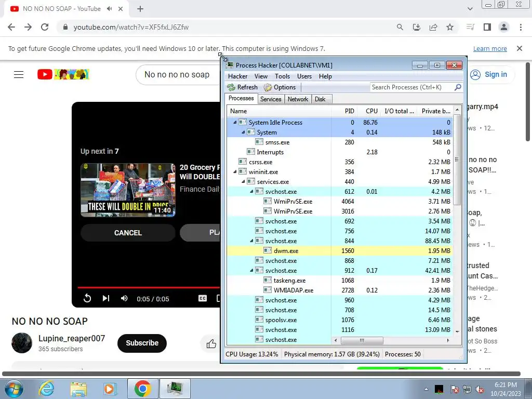Image resolution: width=532 pixels, height=399 pixels.
Task: Bookmark this page with the star icon
Action: pos(450,27)
